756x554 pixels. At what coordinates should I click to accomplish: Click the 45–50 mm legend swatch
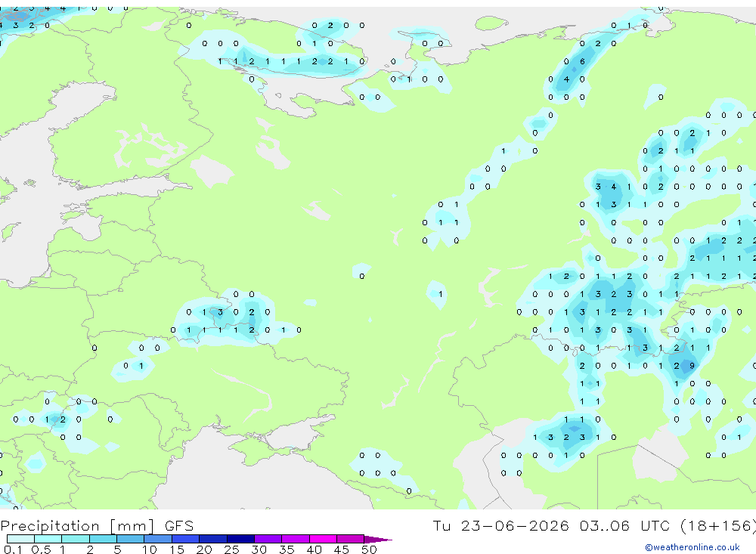351,539
